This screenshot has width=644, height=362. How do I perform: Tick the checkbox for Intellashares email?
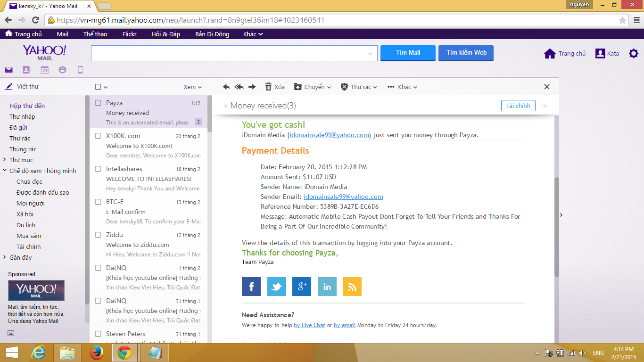(98, 169)
